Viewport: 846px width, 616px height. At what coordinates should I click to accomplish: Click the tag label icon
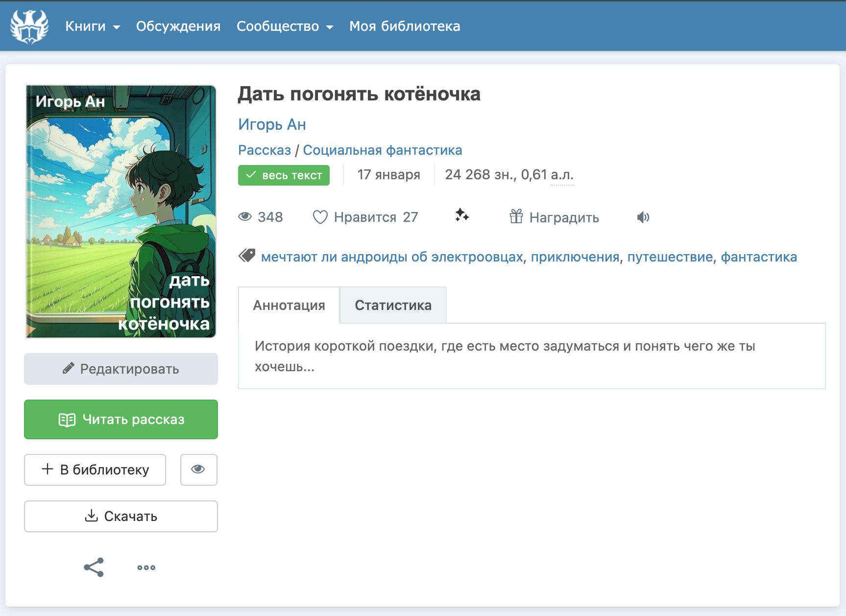point(247,256)
